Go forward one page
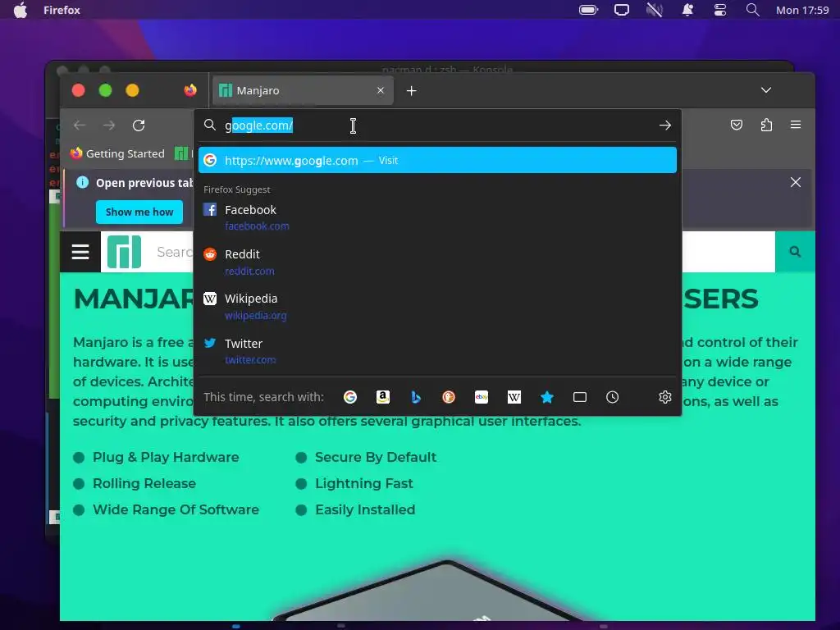The height and width of the screenshot is (630, 840). 109,126
